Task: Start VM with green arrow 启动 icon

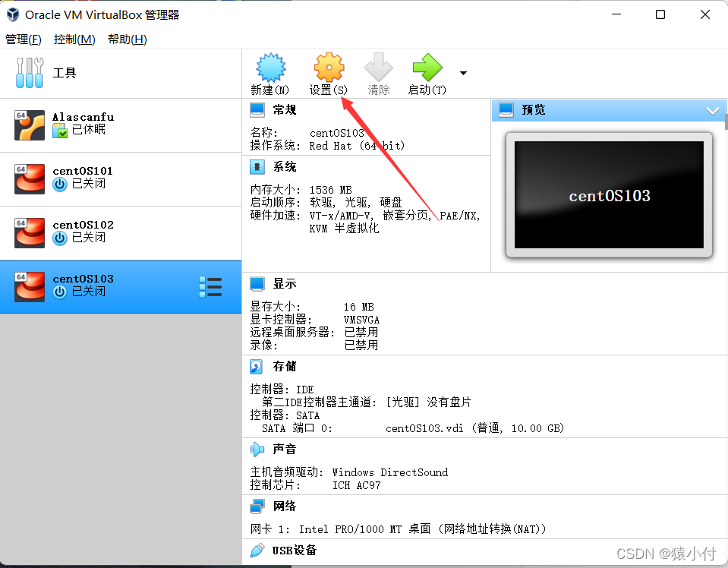Action: [427, 68]
